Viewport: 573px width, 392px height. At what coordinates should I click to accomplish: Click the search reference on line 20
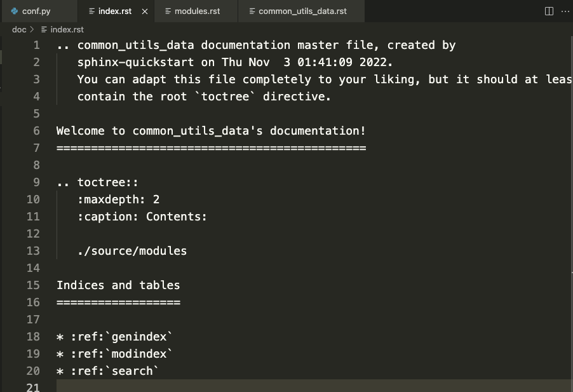(x=132, y=371)
